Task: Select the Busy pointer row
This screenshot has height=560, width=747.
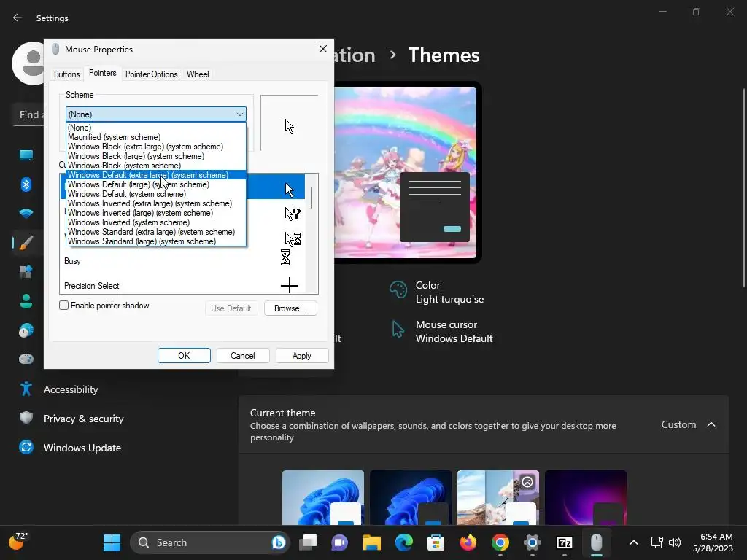Action: pos(182,261)
